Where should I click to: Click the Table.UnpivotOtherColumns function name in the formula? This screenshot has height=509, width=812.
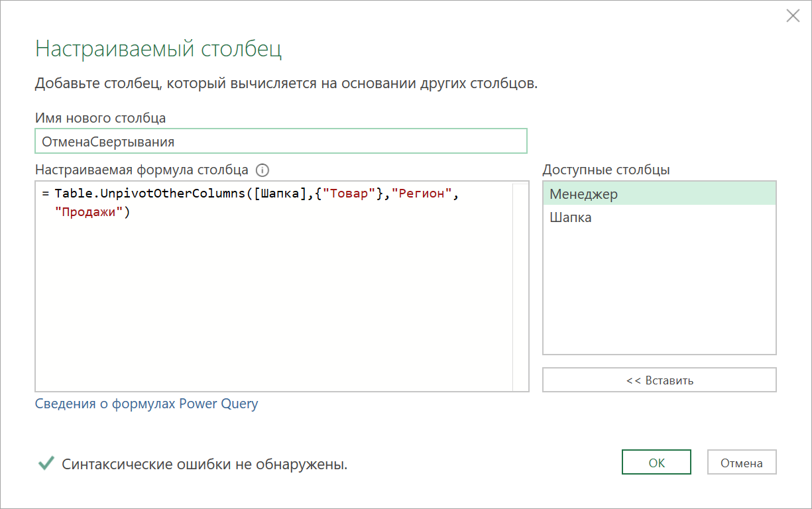point(150,194)
